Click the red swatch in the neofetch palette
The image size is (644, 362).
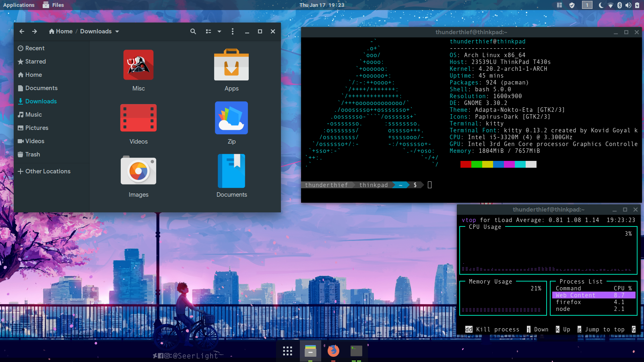(465, 164)
